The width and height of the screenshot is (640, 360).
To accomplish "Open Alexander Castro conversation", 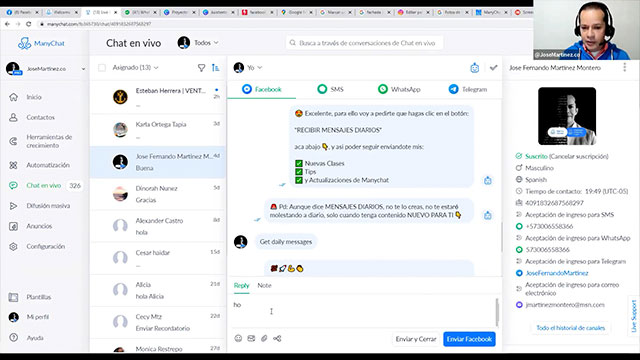I will tap(158, 227).
